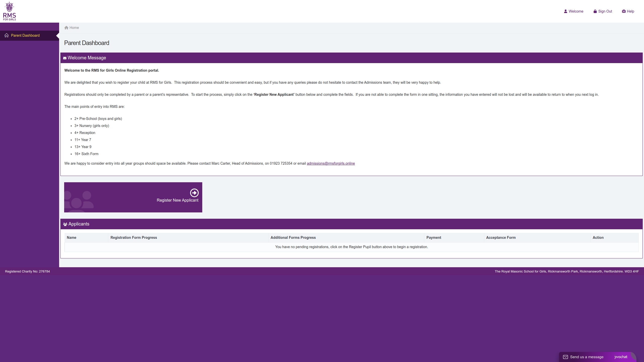Click the Help kit icon
This screenshot has height=362, width=644.
click(624, 11)
